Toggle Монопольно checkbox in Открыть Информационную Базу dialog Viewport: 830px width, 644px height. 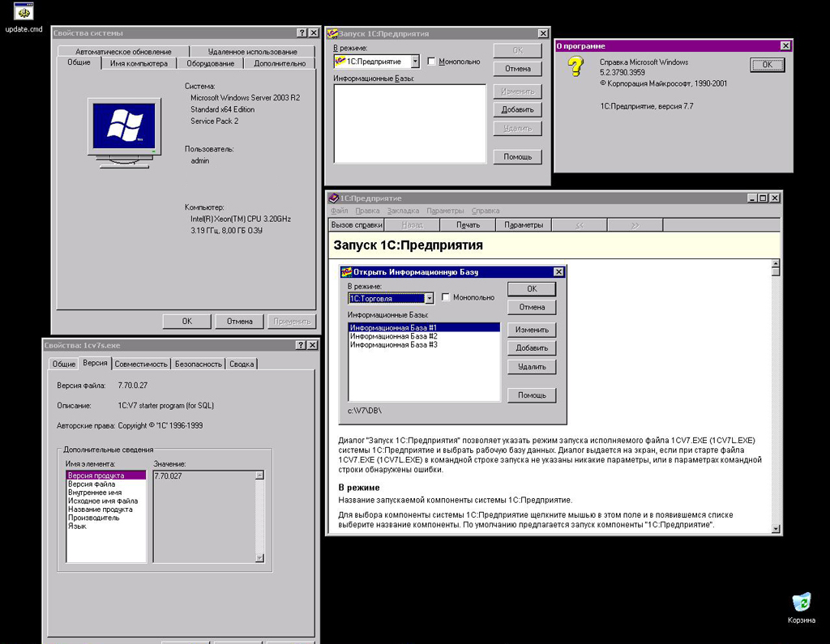click(x=446, y=297)
